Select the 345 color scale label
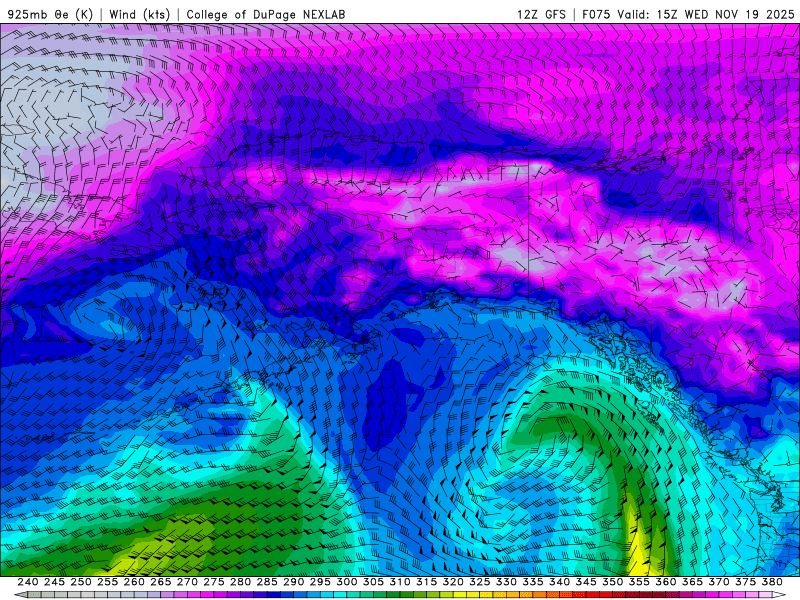This screenshot has height=600, width=800. (x=586, y=582)
